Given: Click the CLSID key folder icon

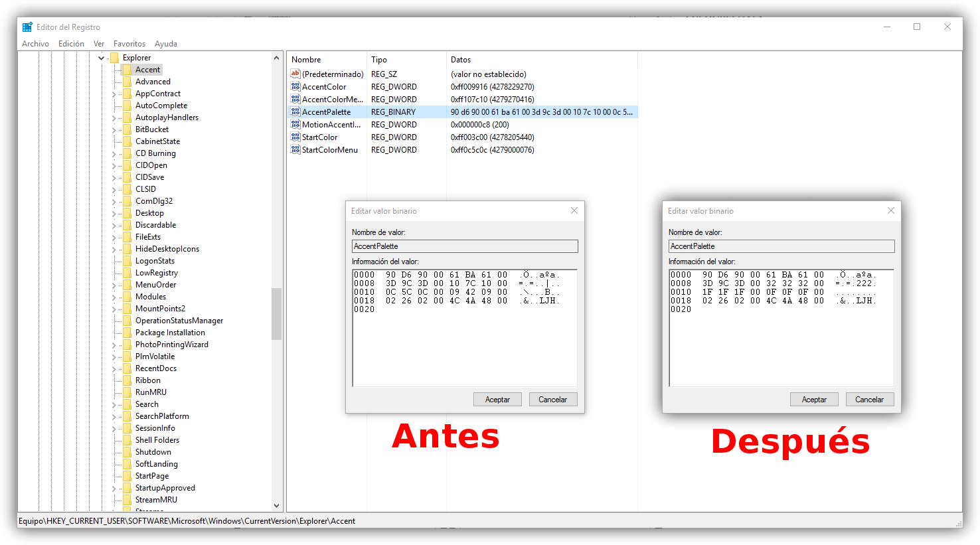Looking at the screenshot, I should (127, 189).
